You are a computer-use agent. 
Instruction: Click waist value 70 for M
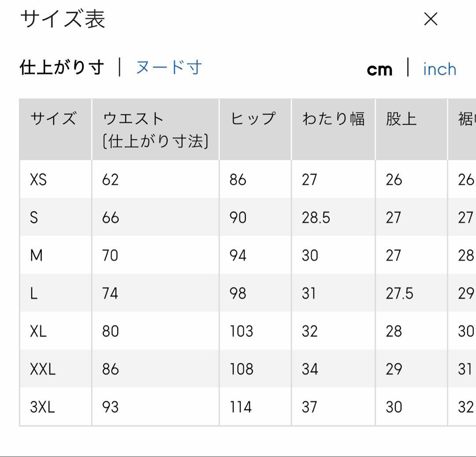pos(110,255)
